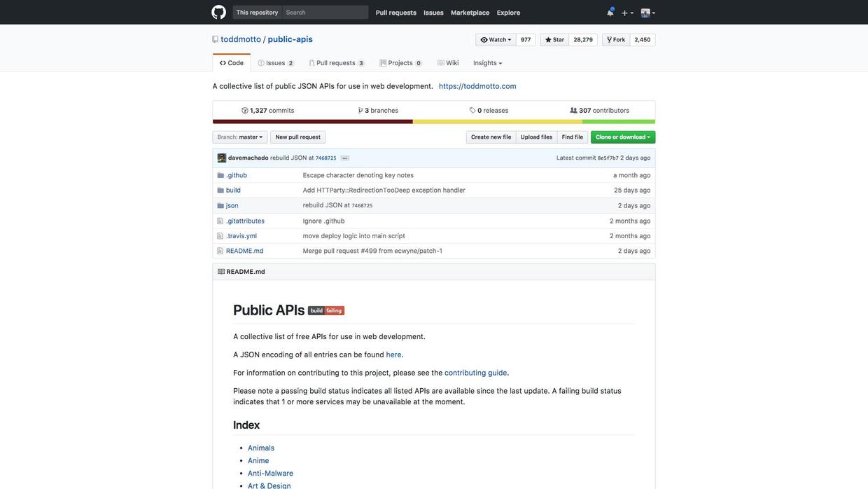Image resolution: width=868 pixels, height=489 pixels.
Task: Click the .github folder icon
Action: pyautogui.click(x=220, y=175)
